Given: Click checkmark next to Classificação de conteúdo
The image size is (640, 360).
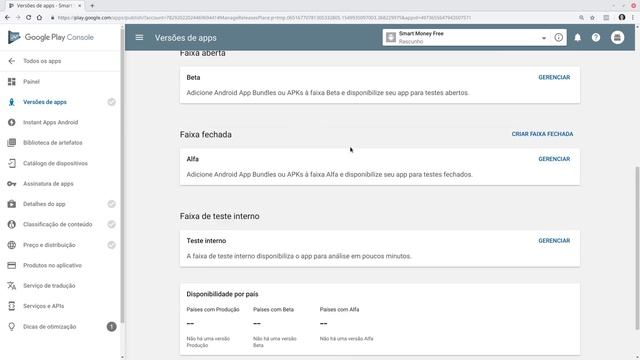Looking at the screenshot, I should [x=111, y=224].
